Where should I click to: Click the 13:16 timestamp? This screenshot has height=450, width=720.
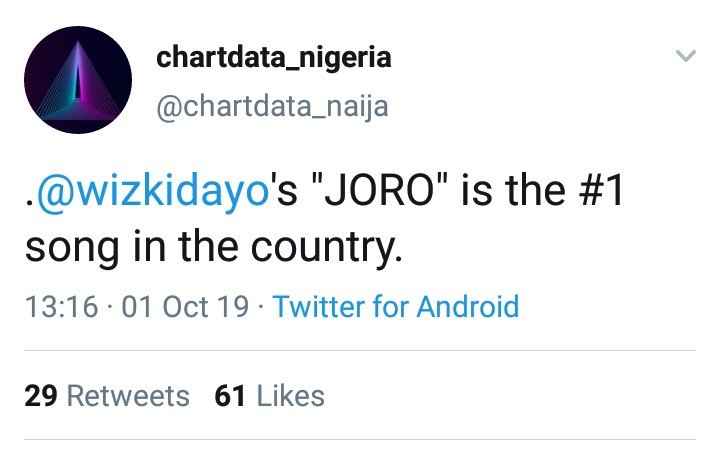pos(60,306)
